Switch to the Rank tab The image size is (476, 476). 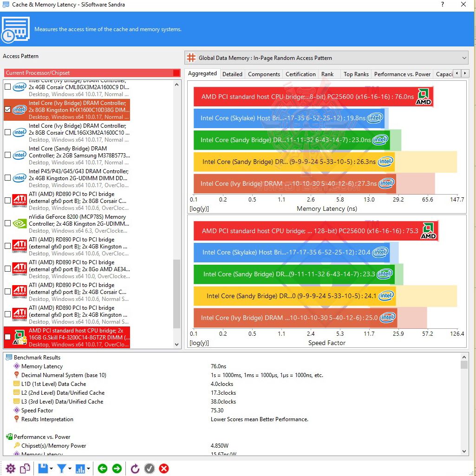coord(327,74)
